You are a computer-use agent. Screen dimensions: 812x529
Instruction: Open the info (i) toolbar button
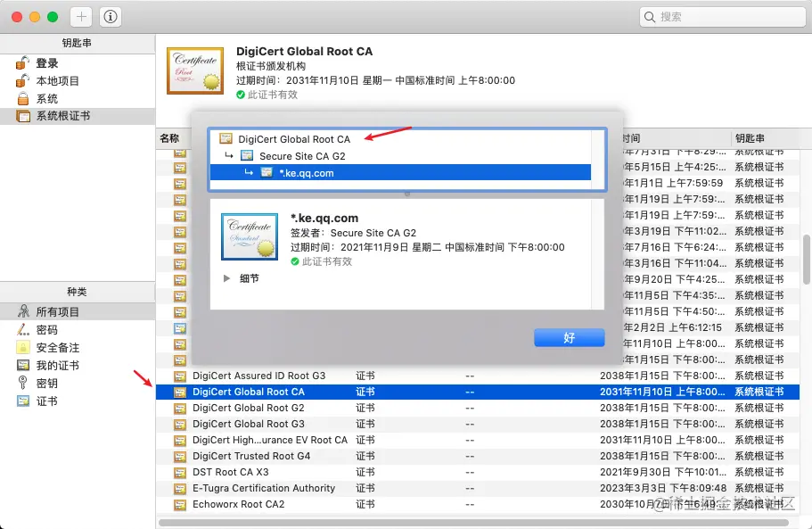click(111, 17)
